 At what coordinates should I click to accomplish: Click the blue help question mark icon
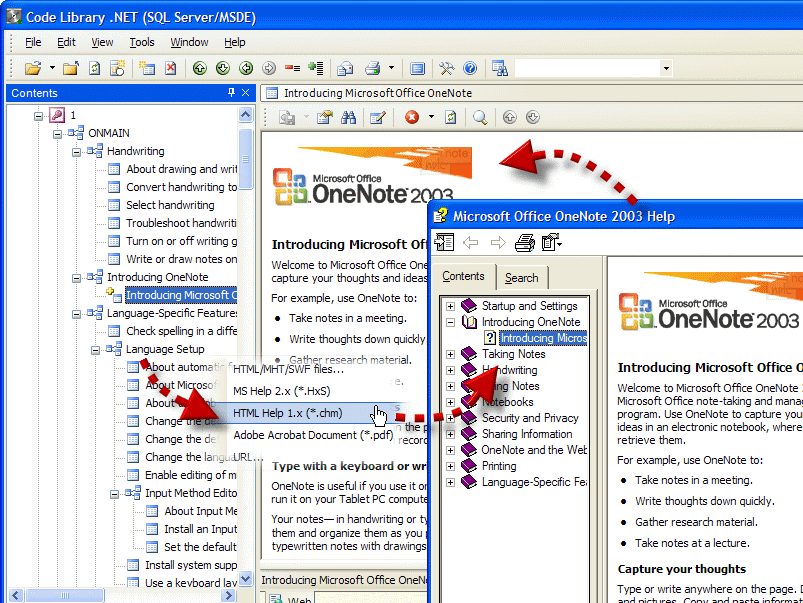point(470,68)
